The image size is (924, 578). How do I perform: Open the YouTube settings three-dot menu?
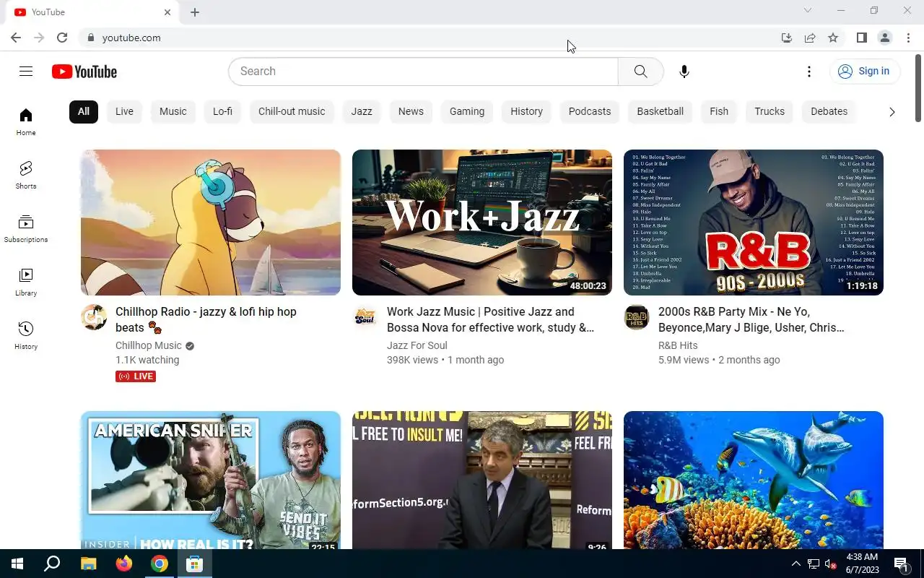pyautogui.click(x=809, y=72)
